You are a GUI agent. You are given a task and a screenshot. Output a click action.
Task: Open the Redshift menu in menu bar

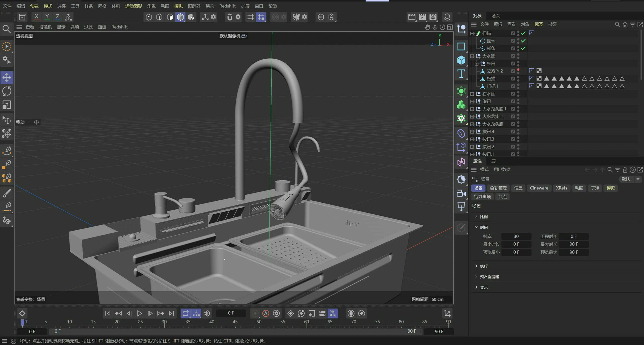[x=227, y=6]
